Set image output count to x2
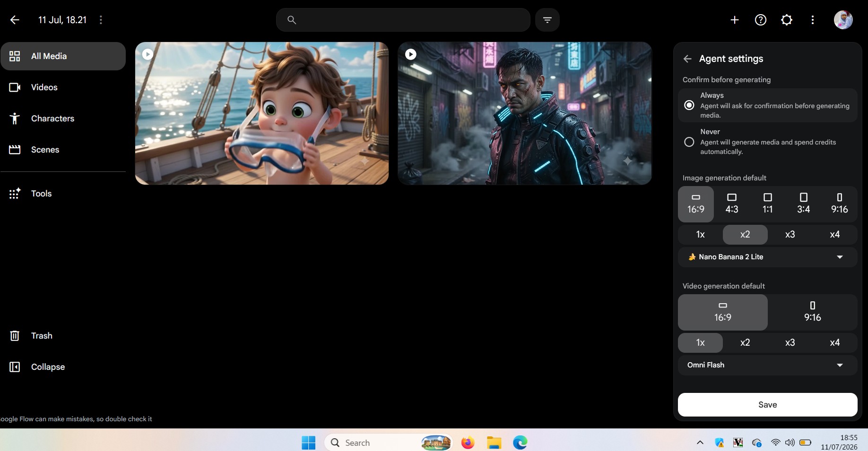 (745, 235)
